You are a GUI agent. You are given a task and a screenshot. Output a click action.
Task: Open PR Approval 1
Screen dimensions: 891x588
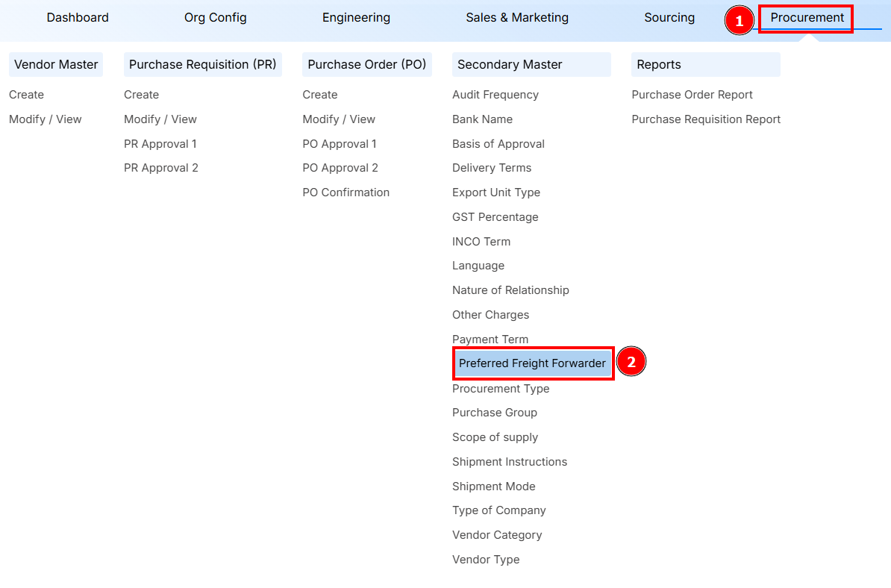click(x=160, y=143)
